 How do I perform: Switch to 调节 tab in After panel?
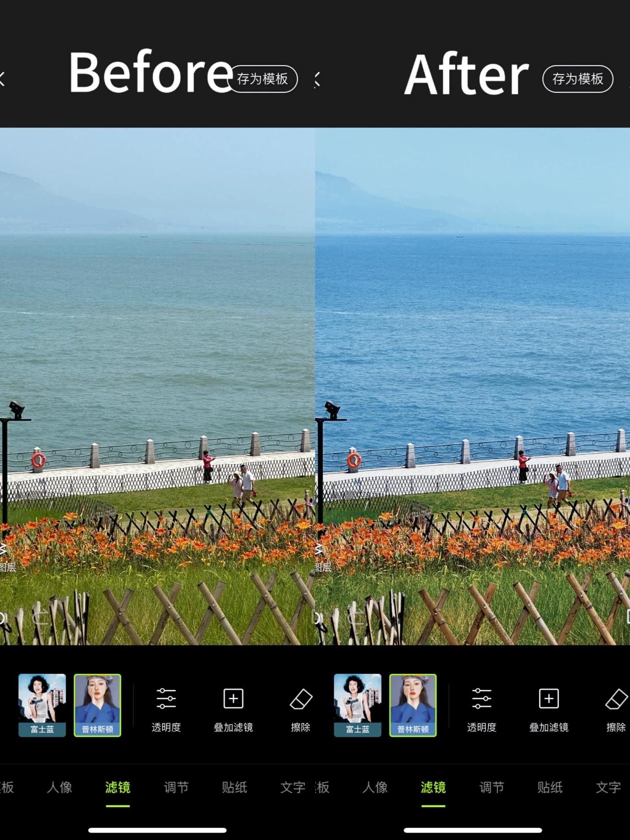click(x=491, y=787)
